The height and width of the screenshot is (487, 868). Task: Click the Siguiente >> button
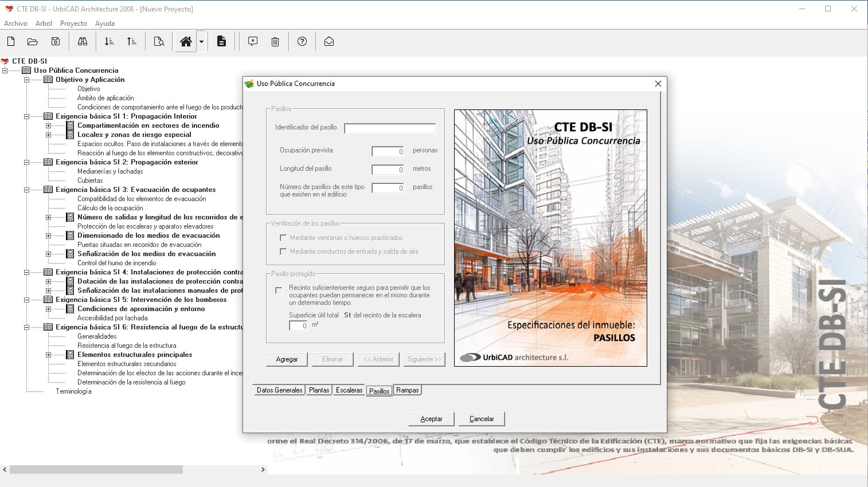point(424,359)
